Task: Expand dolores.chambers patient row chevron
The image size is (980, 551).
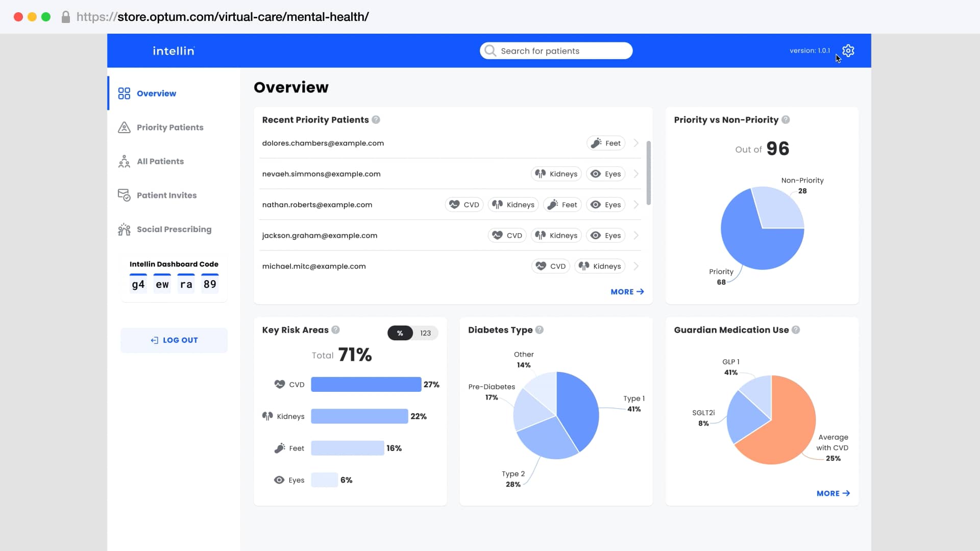Action: (635, 143)
